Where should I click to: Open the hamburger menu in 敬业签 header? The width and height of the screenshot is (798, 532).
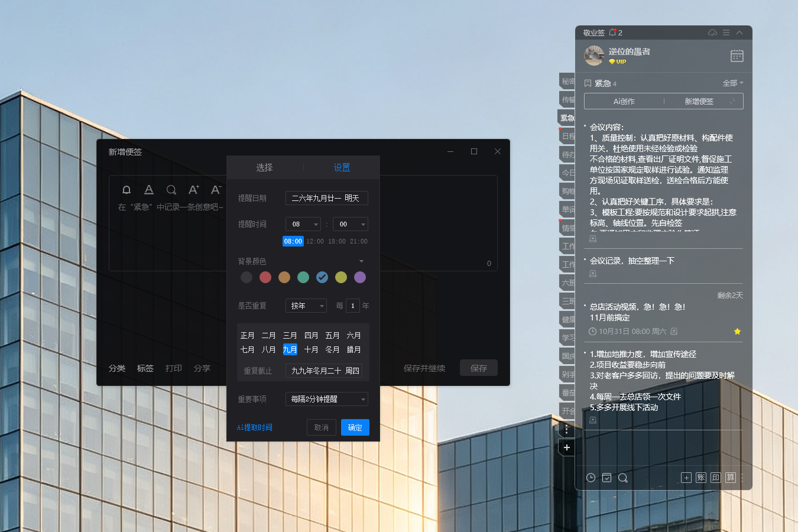click(726, 33)
